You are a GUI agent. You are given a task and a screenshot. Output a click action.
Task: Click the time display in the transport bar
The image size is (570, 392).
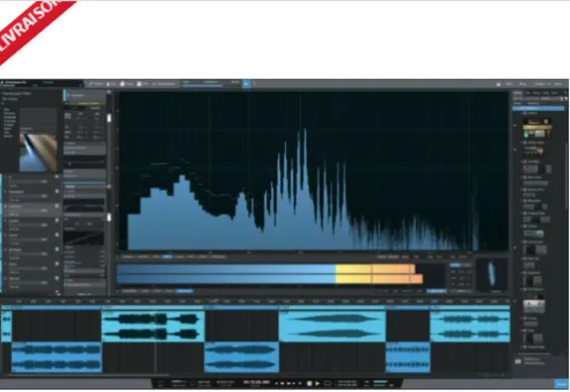click(x=256, y=382)
